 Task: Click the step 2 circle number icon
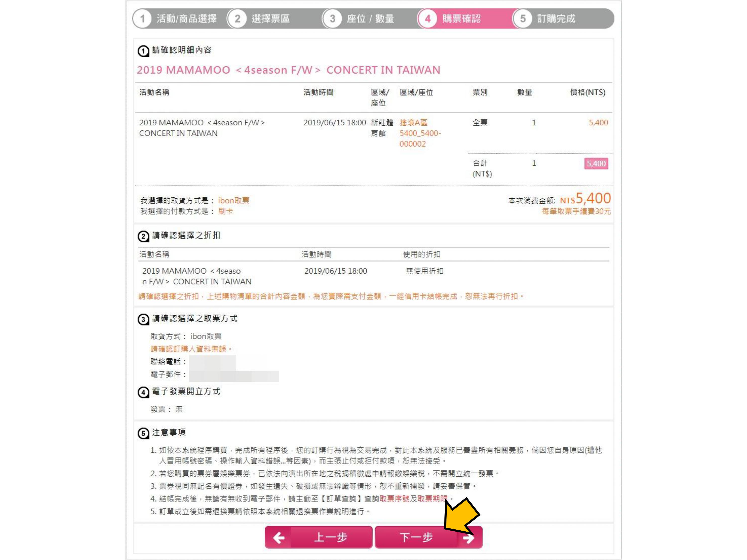(238, 19)
